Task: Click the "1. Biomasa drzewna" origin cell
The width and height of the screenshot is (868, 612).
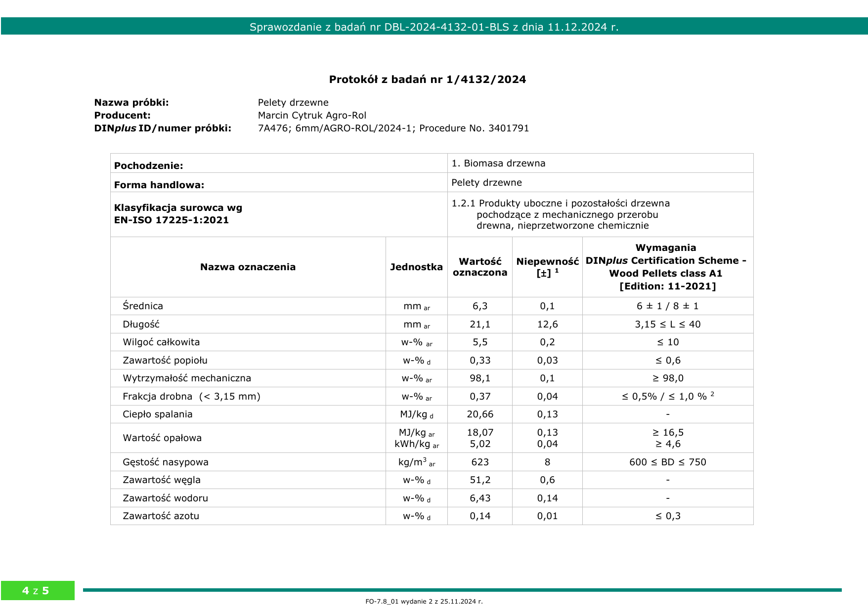Action: tap(498, 163)
